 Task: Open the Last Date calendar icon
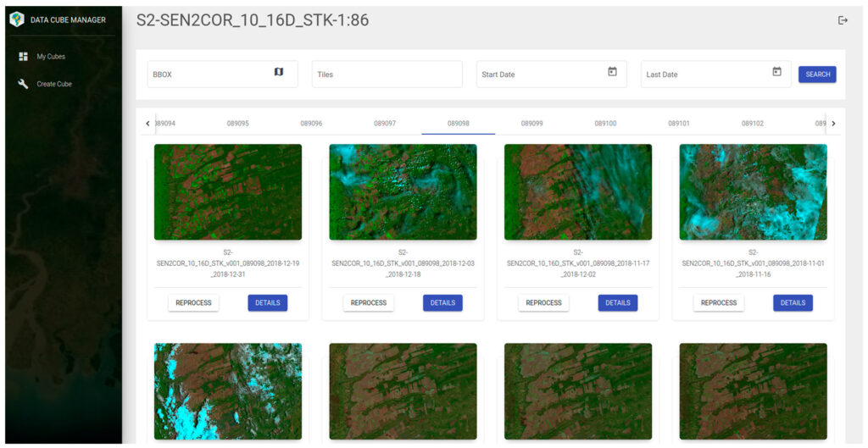776,73
